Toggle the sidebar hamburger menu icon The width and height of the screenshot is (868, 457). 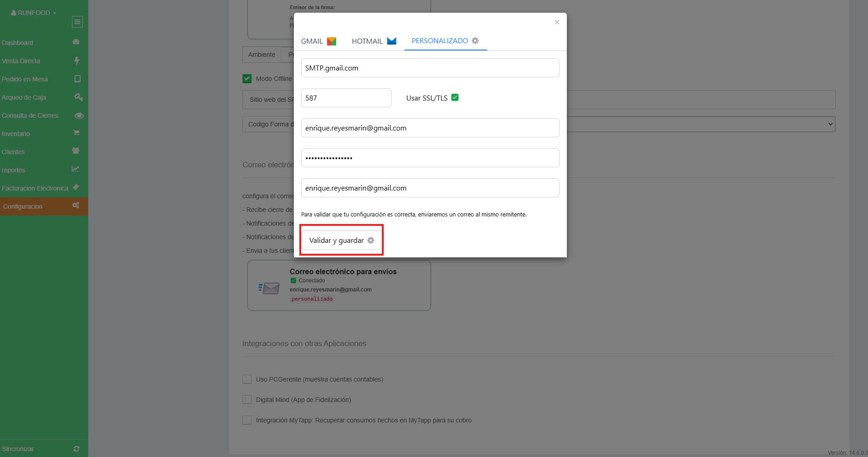coord(77,22)
